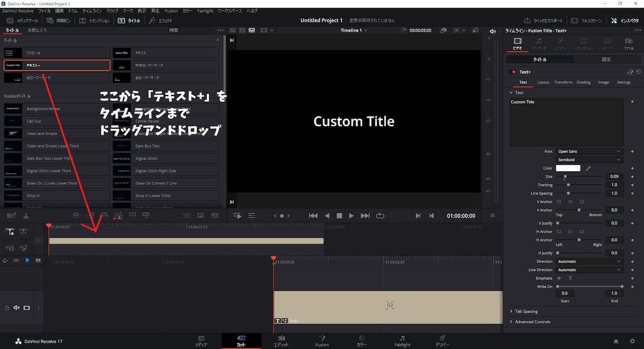Viewport: 644px width, 349px height.
Task: Disable video on timeline track 1
Action: point(27,308)
